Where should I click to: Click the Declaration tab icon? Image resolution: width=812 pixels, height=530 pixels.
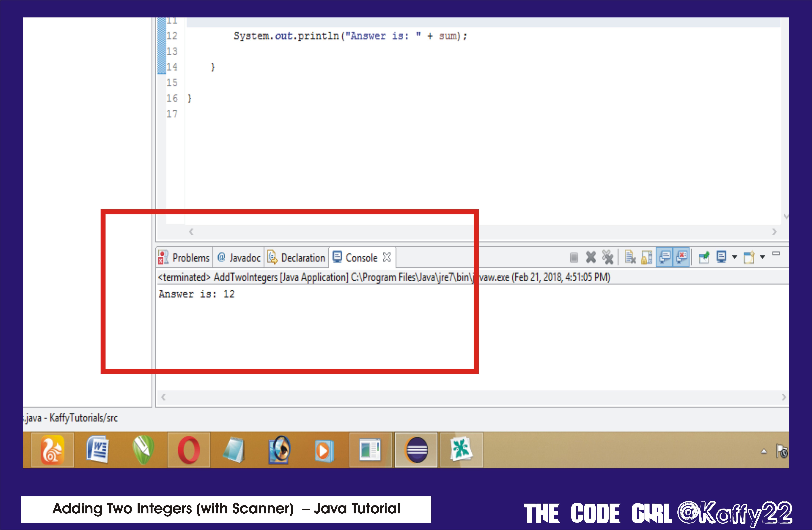(x=272, y=257)
